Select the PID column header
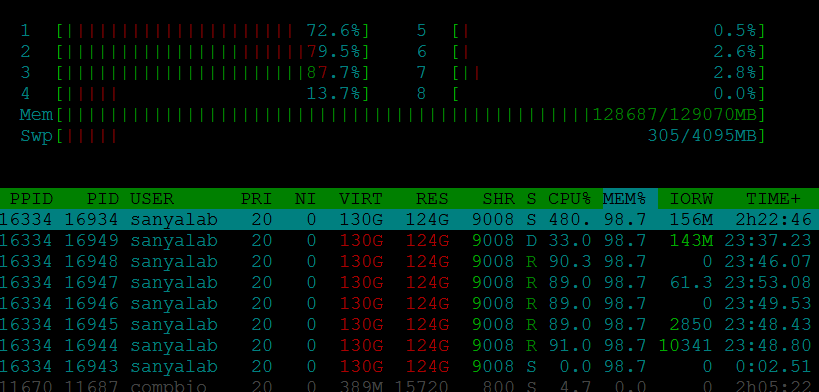 coord(102,199)
